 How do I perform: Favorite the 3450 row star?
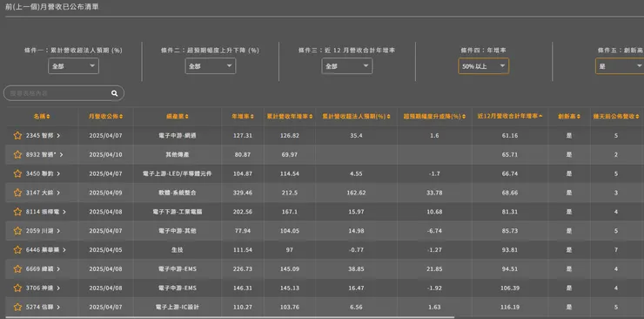point(17,174)
